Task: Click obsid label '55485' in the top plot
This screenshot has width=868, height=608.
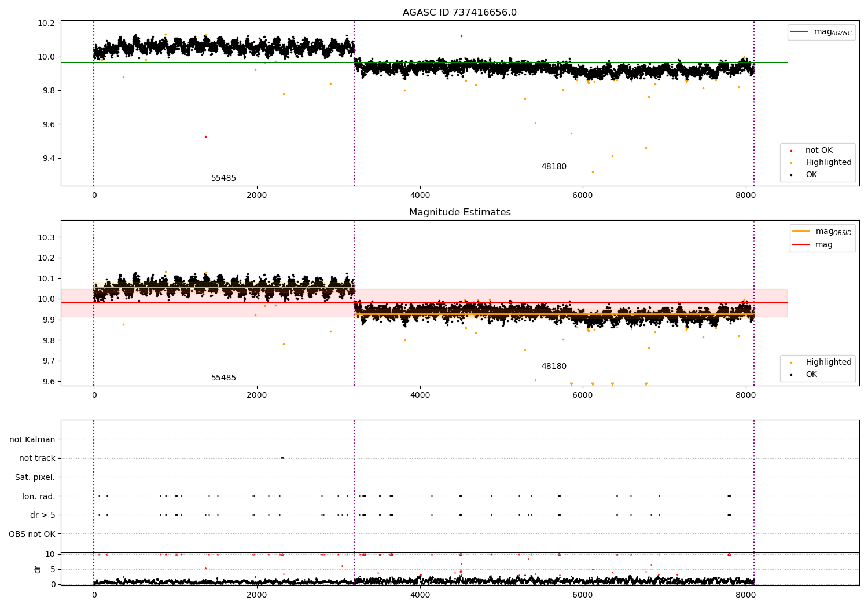Action: click(x=223, y=178)
